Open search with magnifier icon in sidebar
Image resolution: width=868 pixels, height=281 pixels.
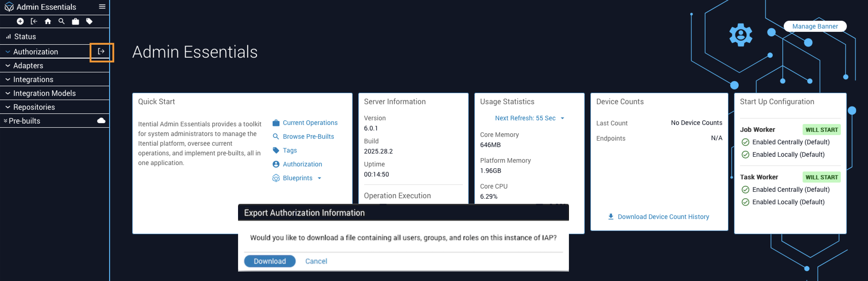coord(61,21)
